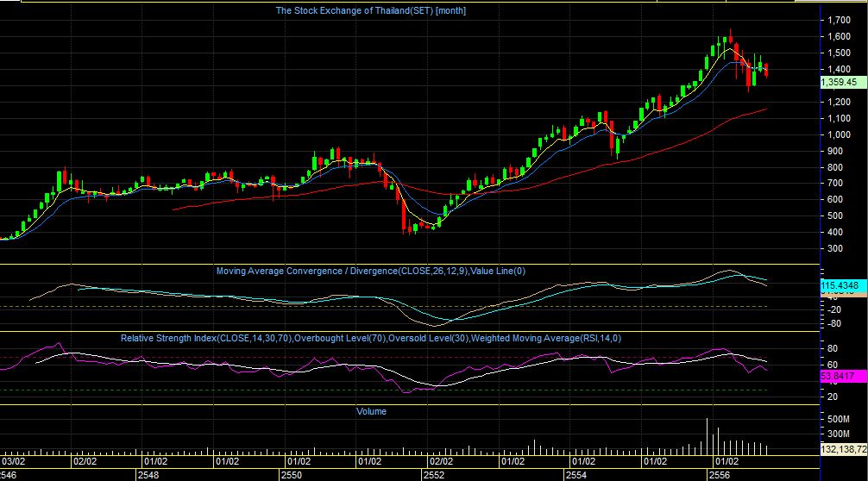Click the 400 price axis label
The height and width of the screenshot is (481, 868).
tap(835, 232)
